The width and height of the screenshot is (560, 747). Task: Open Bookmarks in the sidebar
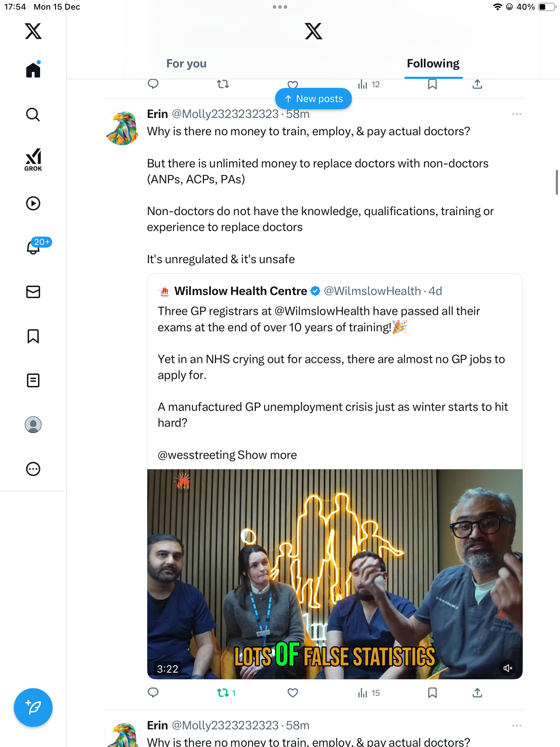tap(33, 336)
